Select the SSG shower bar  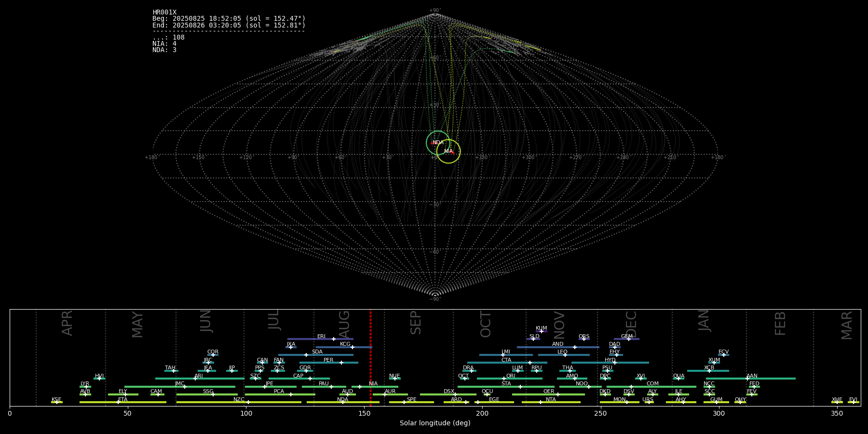[x=207, y=394]
